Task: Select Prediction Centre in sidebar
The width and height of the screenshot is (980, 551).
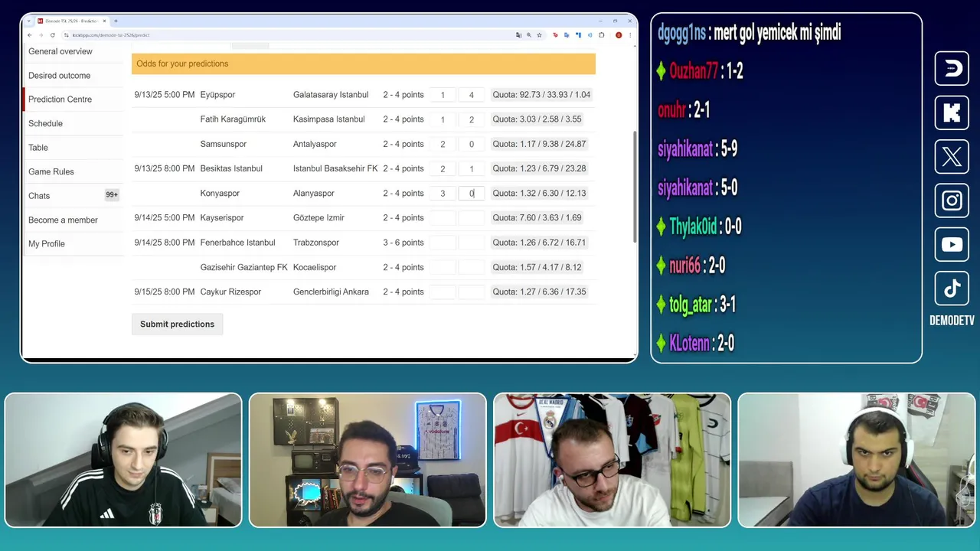Action: point(60,99)
